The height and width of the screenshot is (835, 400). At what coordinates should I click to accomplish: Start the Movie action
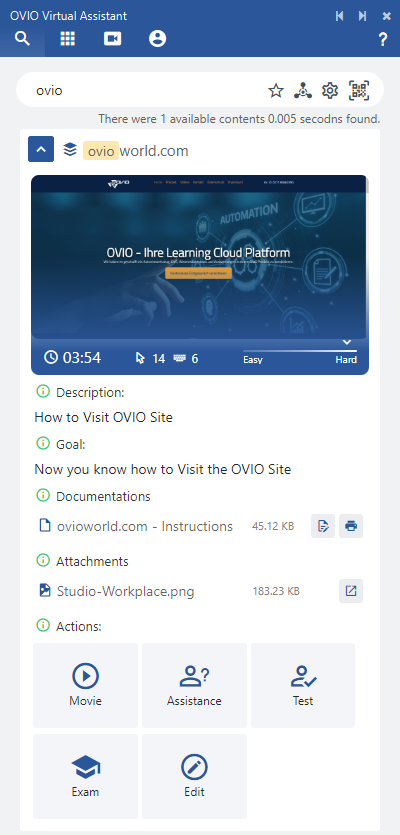coord(85,685)
